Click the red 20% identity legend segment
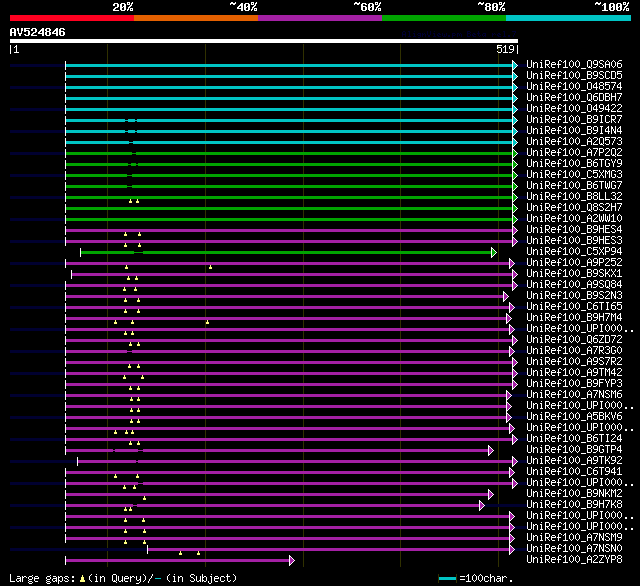Viewport: 640px width, 586px height. click(x=72, y=18)
